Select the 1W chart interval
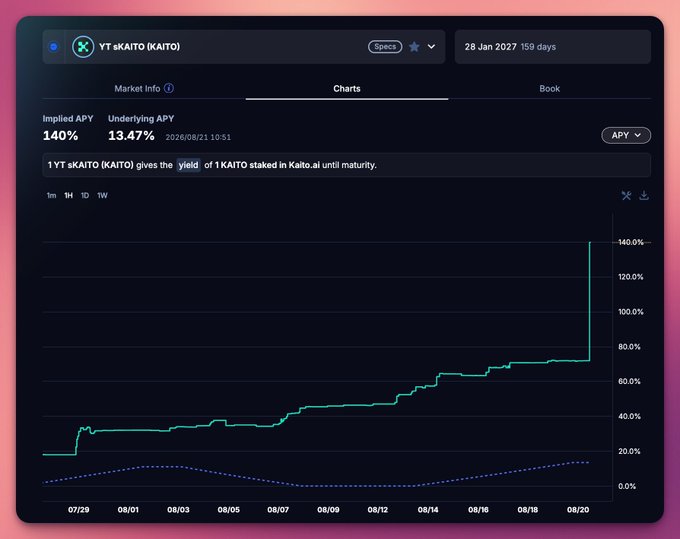 pyautogui.click(x=102, y=196)
